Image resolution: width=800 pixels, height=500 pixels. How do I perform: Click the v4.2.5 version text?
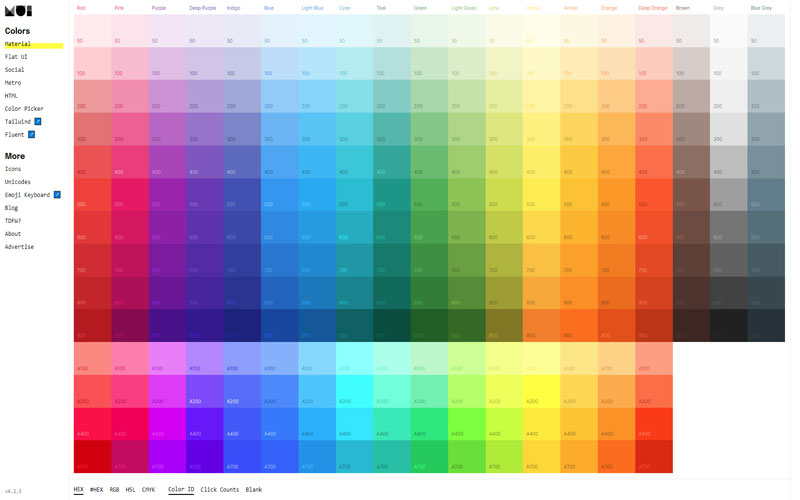coord(13,491)
